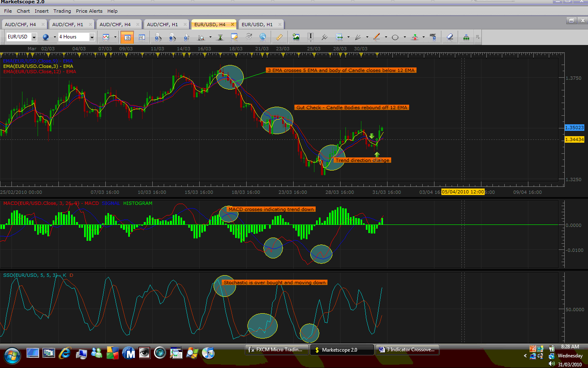Image resolution: width=588 pixels, height=368 pixels.
Task: Open the Price Alerts menu
Action: (89, 11)
